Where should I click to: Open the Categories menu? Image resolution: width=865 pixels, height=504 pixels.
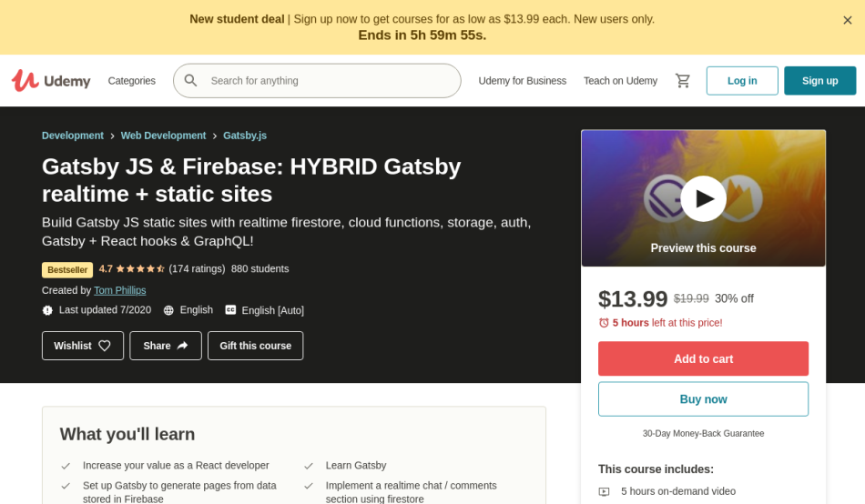(132, 80)
